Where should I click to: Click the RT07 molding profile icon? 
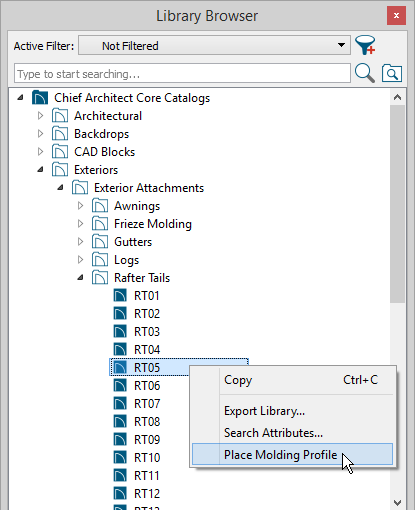(x=120, y=404)
